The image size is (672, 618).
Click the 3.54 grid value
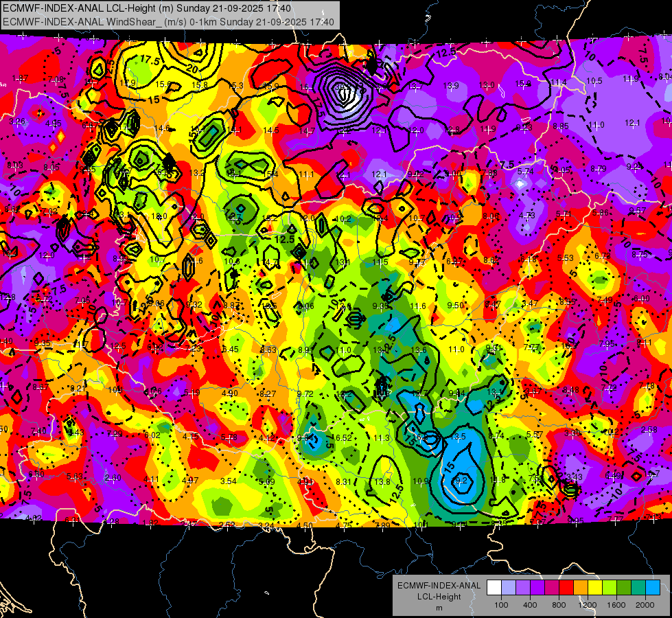228,481
